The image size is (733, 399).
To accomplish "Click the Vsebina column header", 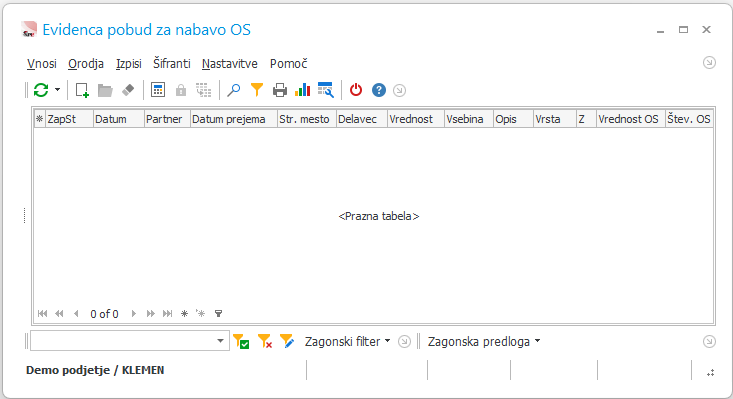I will coord(469,119).
